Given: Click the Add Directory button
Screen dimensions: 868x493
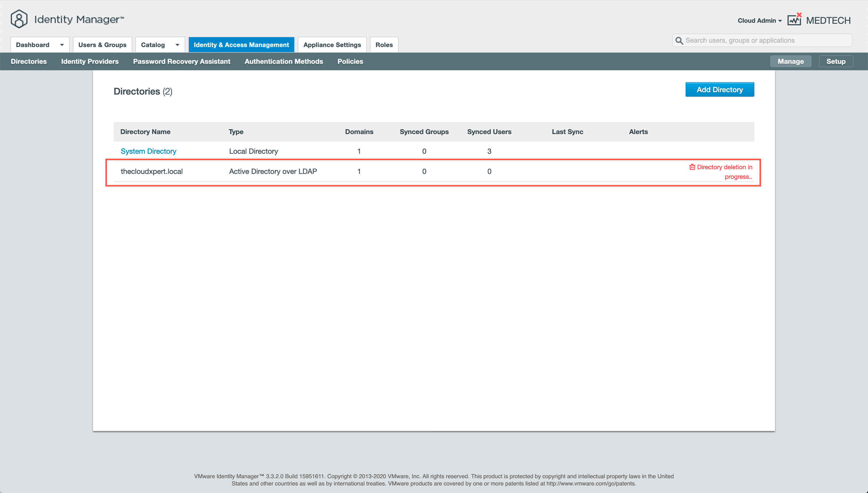Looking at the screenshot, I should click(x=719, y=89).
